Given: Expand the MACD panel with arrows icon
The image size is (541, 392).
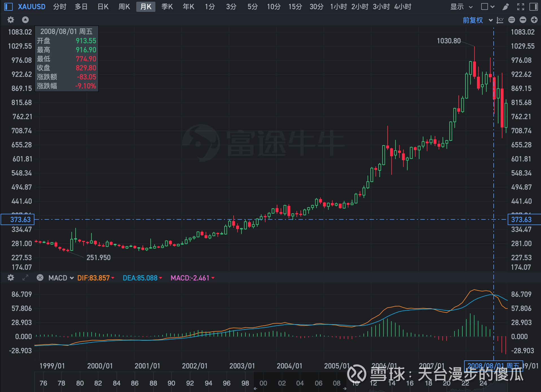Looking at the screenshot, I should click(25, 278).
